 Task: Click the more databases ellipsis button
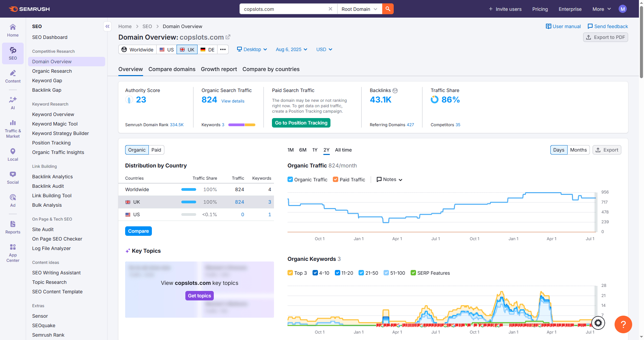pos(223,49)
